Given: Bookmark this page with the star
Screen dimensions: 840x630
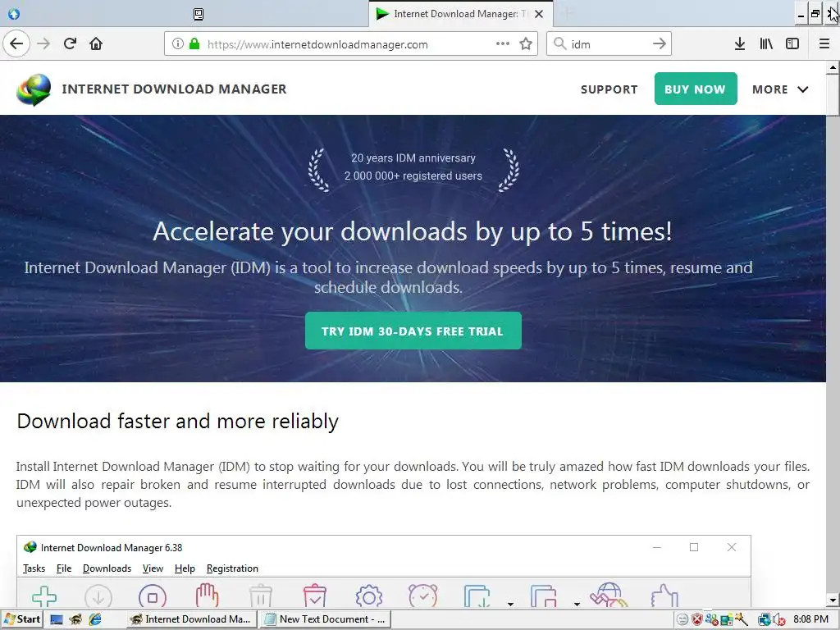Looking at the screenshot, I should [x=526, y=44].
